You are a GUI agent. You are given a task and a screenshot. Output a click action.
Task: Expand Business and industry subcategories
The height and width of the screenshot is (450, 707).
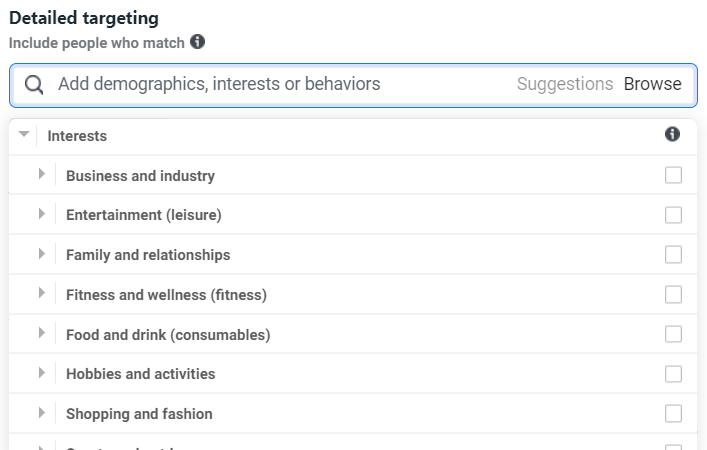(41, 174)
